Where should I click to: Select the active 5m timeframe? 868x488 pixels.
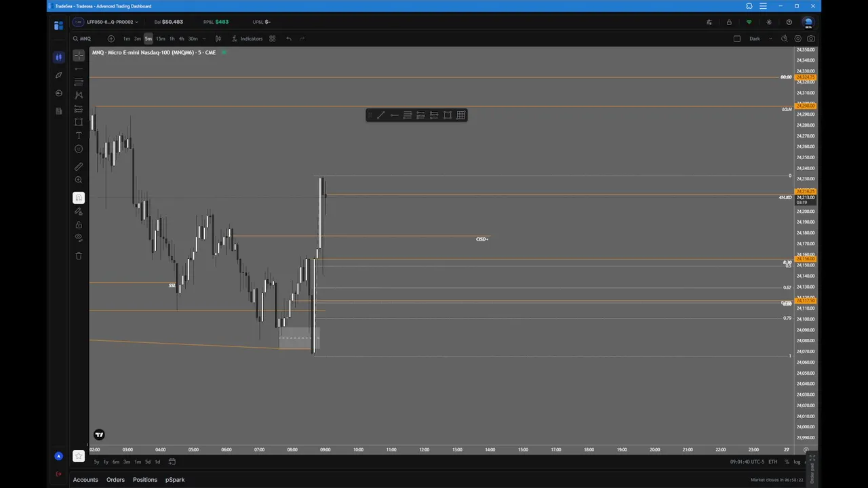coord(149,39)
